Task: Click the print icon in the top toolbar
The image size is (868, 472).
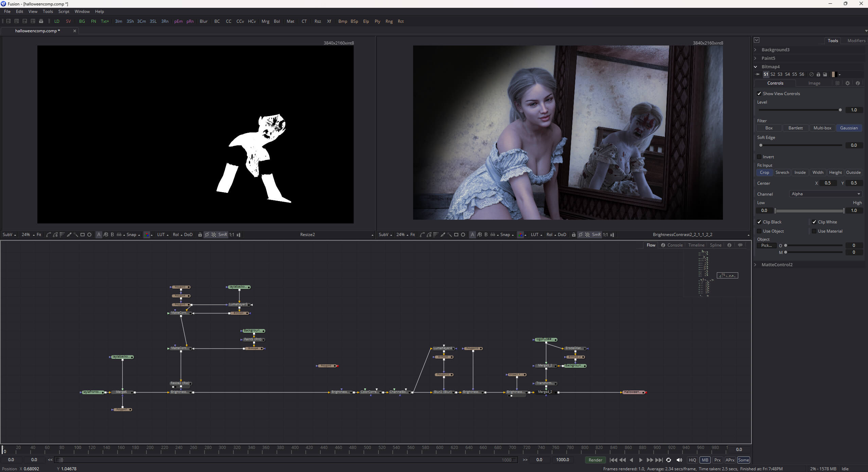Action: (x=41, y=21)
